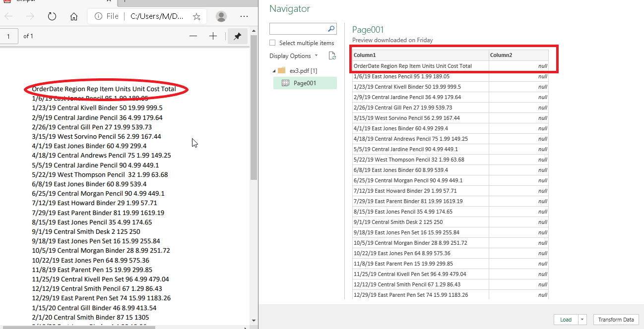Enable the Select multiple items checkbox
Screen dimensions: 644x329
click(272, 43)
